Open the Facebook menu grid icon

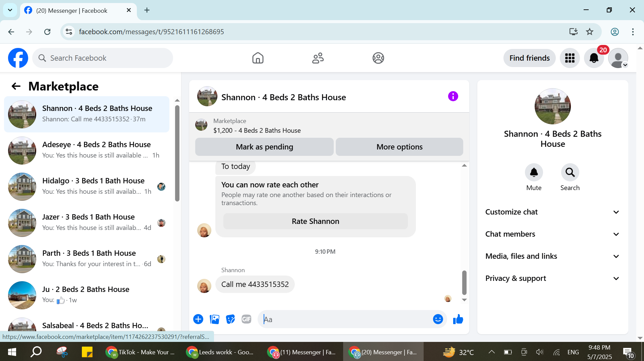click(570, 58)
